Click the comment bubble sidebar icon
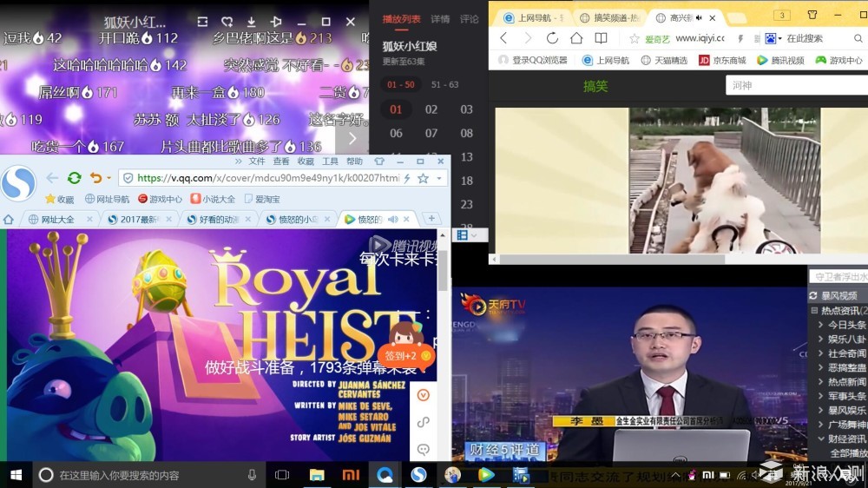The image size is (868, 488). 424,449
